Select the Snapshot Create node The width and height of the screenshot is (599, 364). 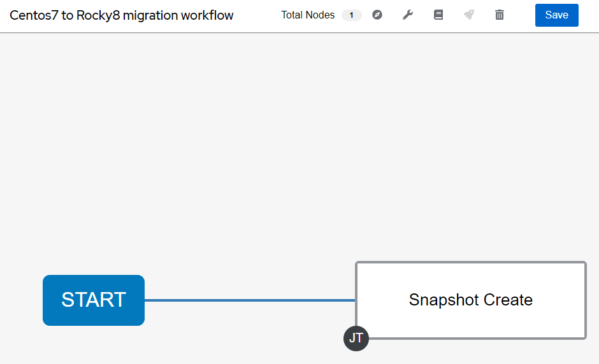pos(471,300)
